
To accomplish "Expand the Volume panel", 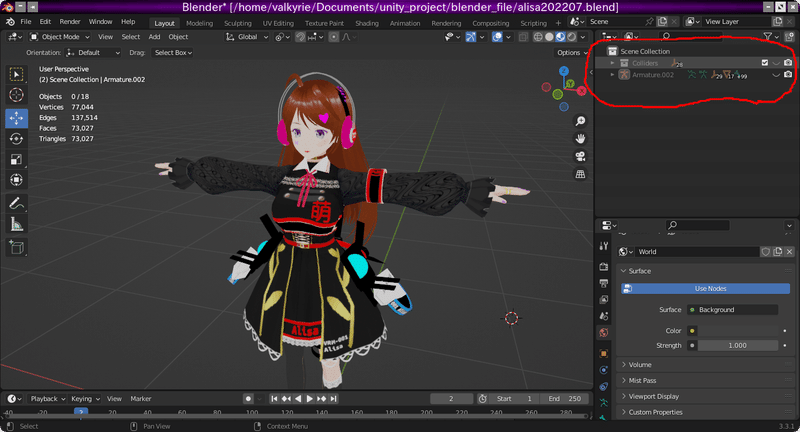I will pyautogui.click(x=640, y=365).
